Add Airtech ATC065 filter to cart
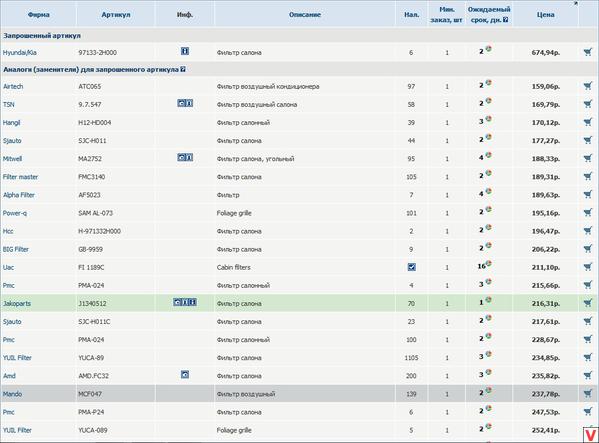 [x=588, y=86]
